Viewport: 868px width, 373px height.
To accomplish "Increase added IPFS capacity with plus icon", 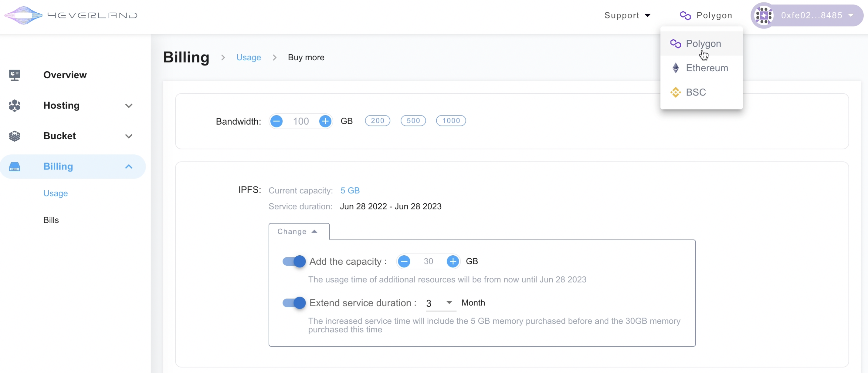I will click(453, 261).
